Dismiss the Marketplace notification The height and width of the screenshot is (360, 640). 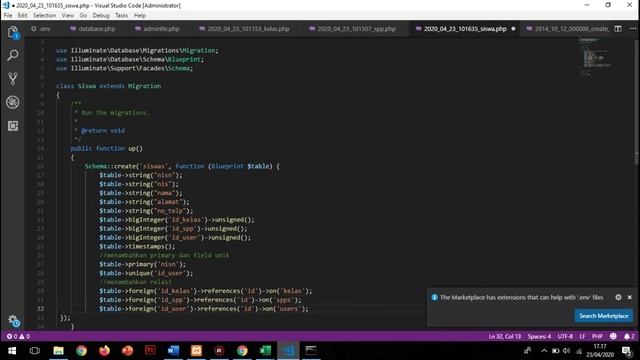pos(629,297)
